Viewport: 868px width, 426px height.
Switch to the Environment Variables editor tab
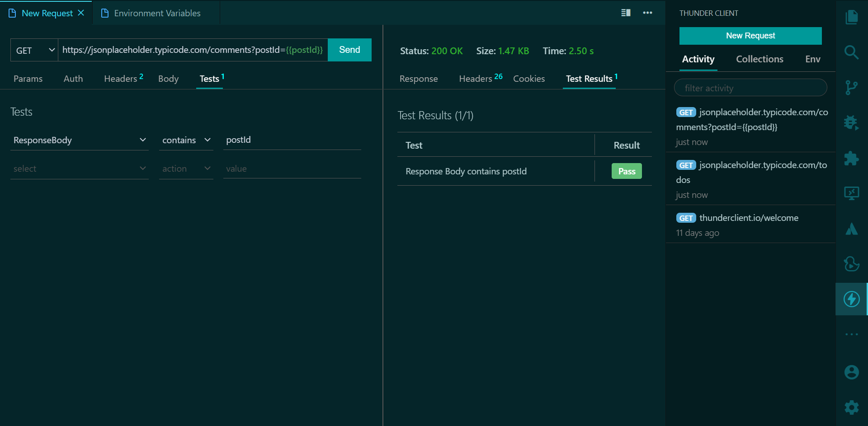pyautogui.click(x=157, y=13)
